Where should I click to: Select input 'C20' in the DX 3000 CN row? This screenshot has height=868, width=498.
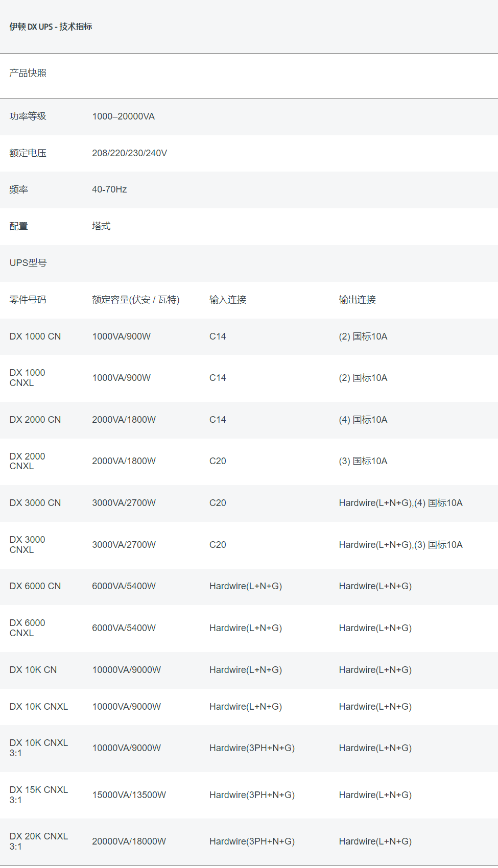(x=218, y=503)
